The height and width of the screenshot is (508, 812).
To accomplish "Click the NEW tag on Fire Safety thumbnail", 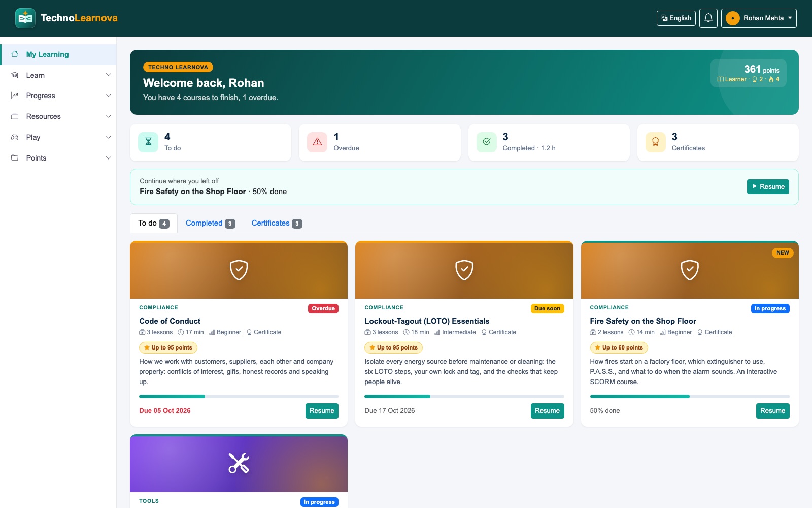I will pyautogui.click(x=783, y=253).
